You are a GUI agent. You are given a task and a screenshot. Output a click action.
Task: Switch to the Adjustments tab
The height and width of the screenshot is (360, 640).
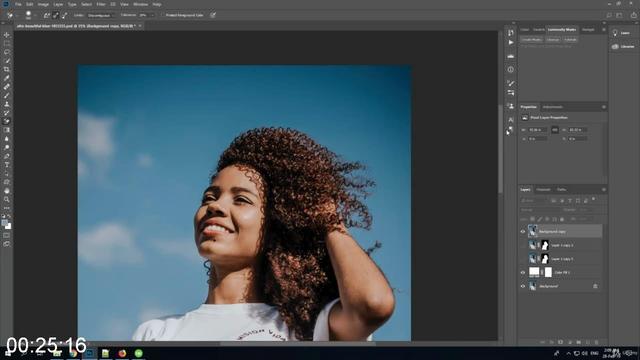point(553,107)
